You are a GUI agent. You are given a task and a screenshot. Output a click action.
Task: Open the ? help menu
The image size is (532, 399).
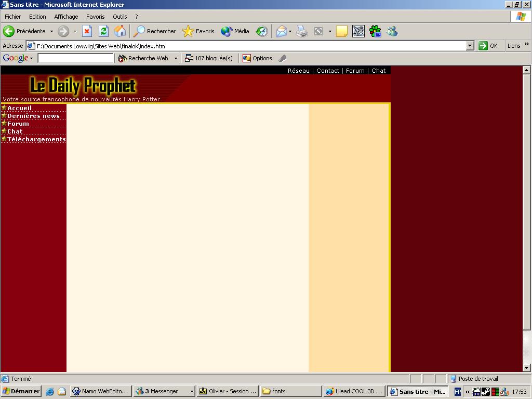(137, 17)
